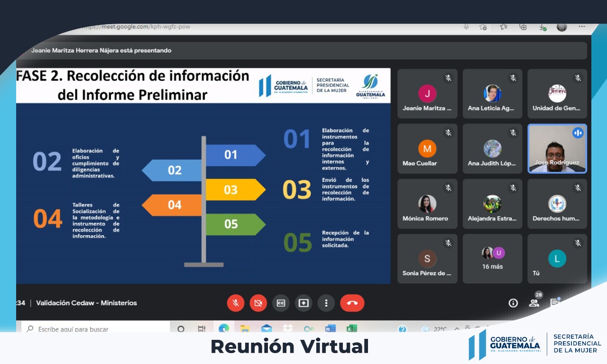Open Edge Downloads icon
This screenshot has width=607, height=364.
pyautogui.click(x=542, y=27)
